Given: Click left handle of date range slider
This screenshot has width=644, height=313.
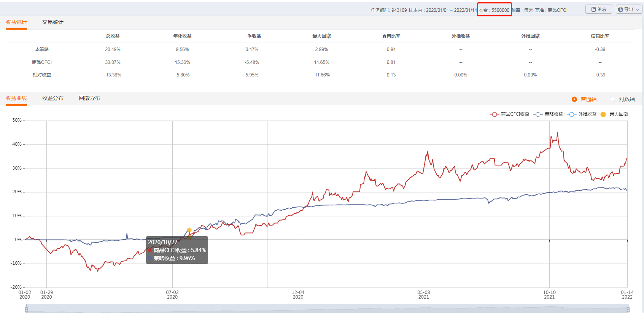Looking at the screenshot, I should 26,310.
